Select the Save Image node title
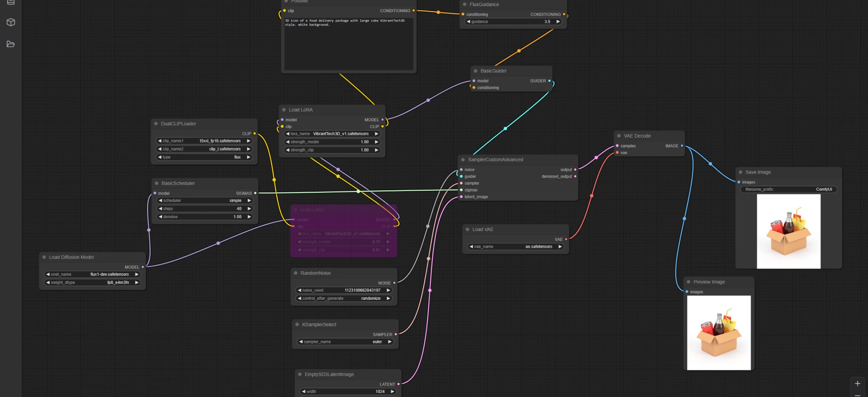The image size is (868, 397). point(758,172)
